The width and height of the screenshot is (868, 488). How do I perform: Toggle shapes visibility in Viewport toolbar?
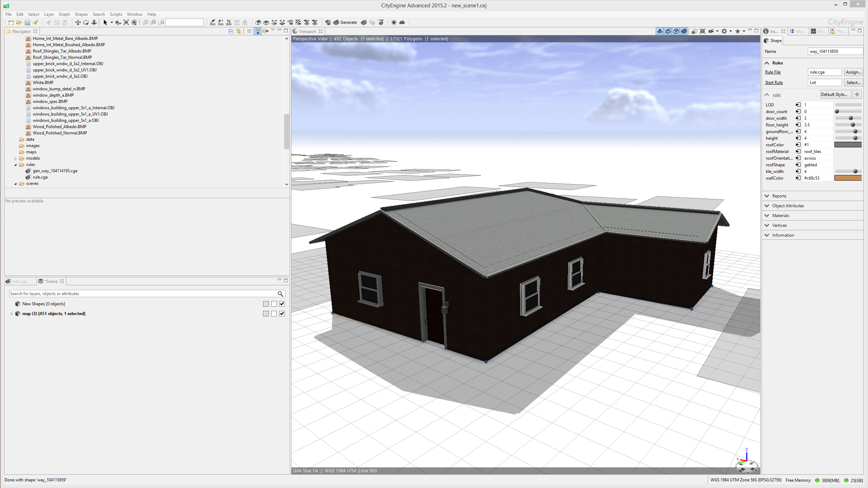(x=676, y=31)
